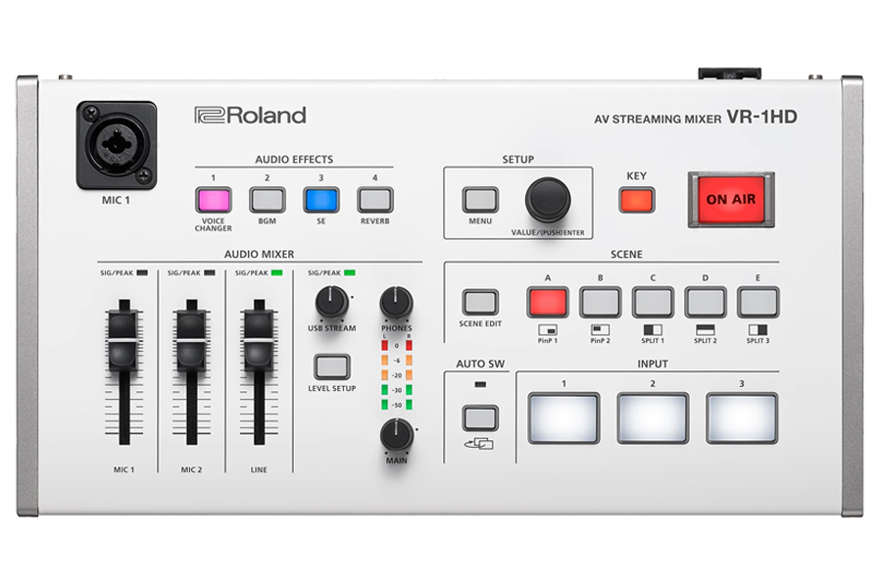This screenshot has height=588, width=882.
Task: Click the INPUT section heading
Action: (653, 364)
